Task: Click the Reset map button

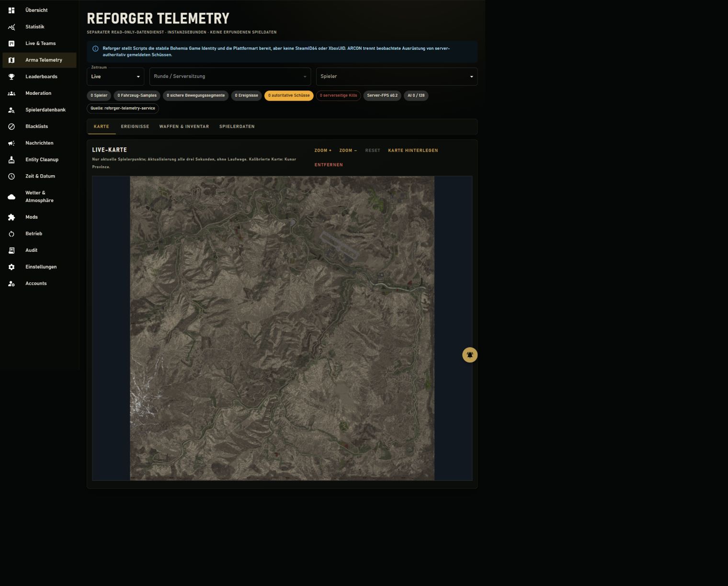Action: (373, 150)
